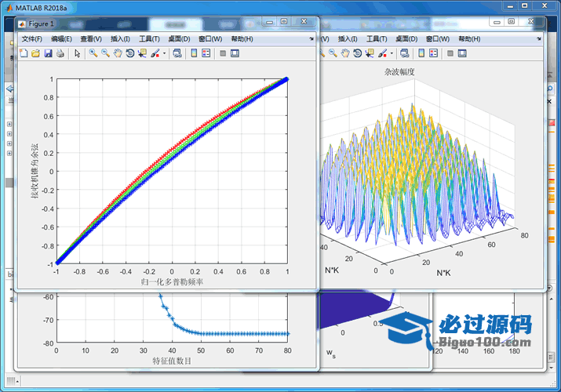Select Pan hand tool in 3D figure window
Image resolution: width=561 pixels, height=392 pixels.
[345, 53]
